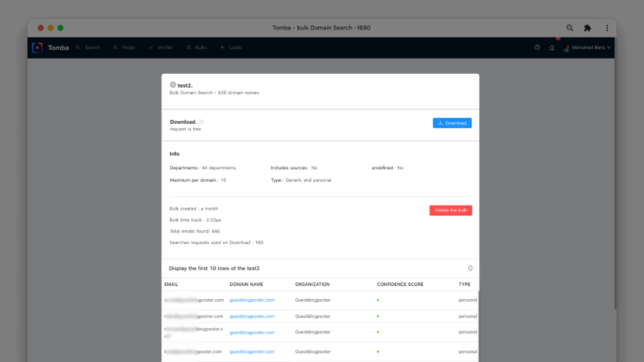Click the Tomba logo icon
This screenshot has height=362, width=644.
pos(37,48)
